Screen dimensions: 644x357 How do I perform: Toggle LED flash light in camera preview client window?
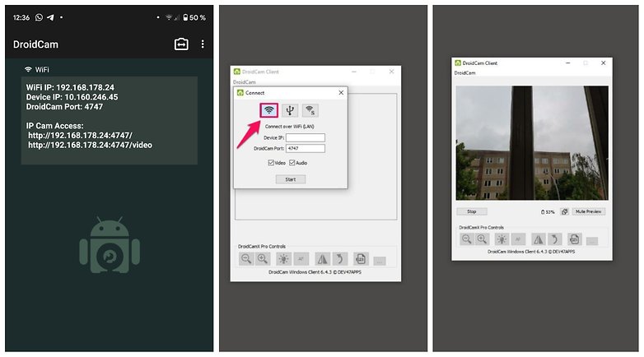pos(502,239)
